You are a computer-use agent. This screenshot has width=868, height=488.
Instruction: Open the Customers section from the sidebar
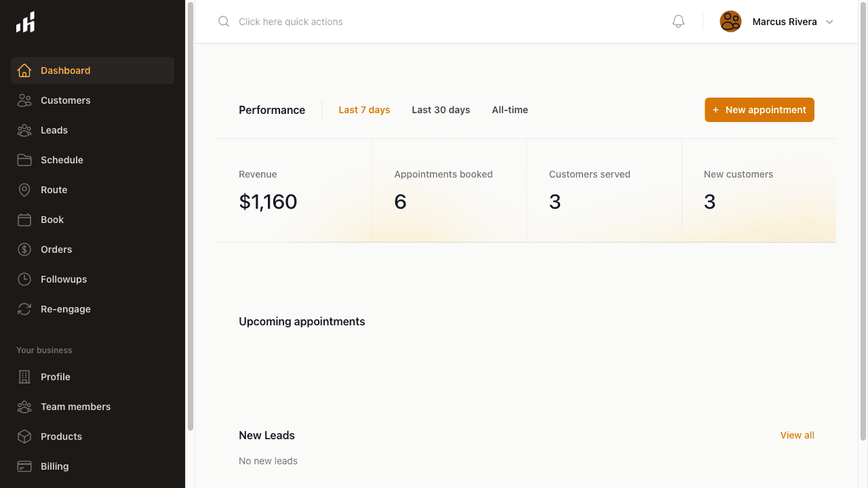[24, 100]
